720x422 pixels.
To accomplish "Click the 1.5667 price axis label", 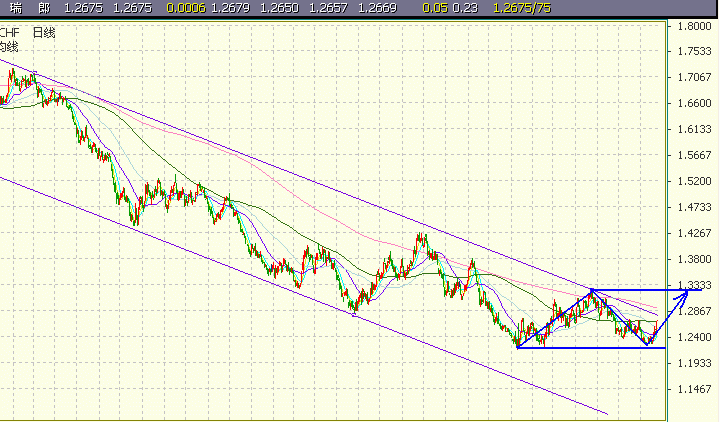I will (694, 155).
